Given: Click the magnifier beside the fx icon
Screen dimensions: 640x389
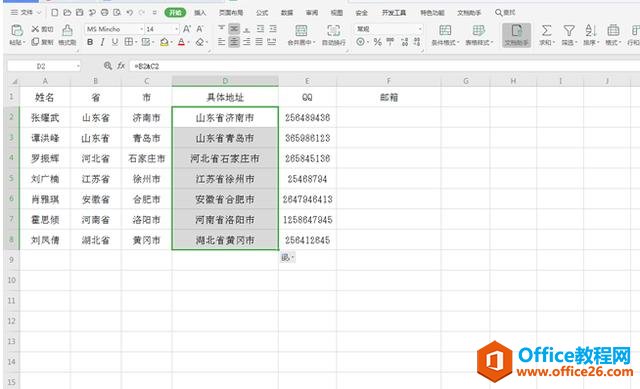Looking at the screenshot, I should click(108, 66).
